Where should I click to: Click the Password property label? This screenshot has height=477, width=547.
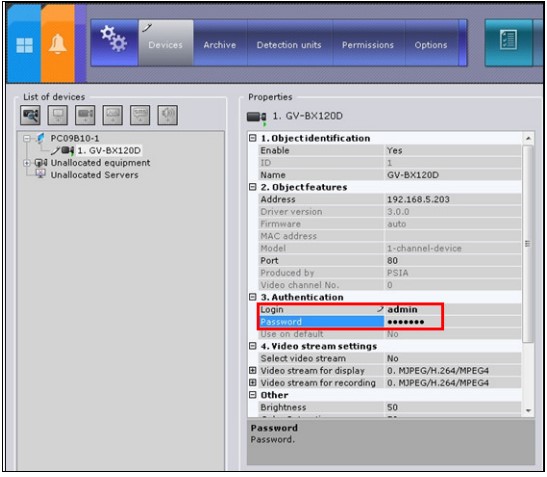click(281, 322)
